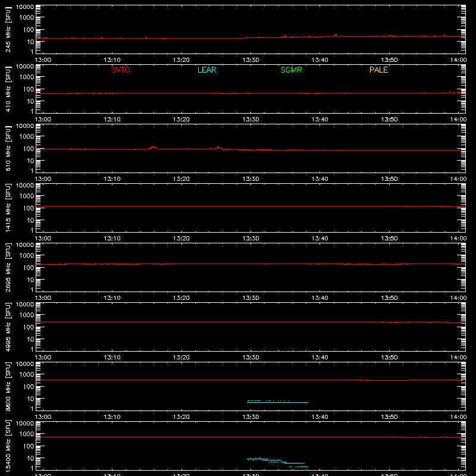Viewport: 476px width, 476px height.
Task: Click 13:10 tick below the 610 MHz plot
Action: (112, 179)
